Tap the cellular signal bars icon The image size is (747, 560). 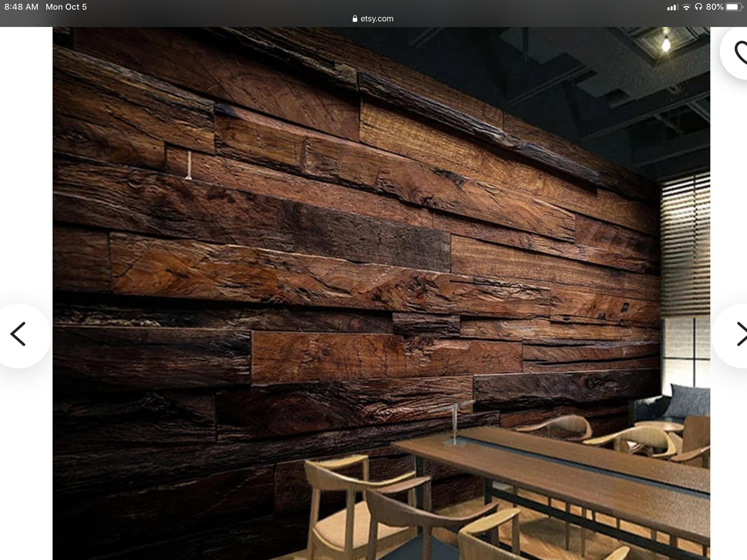672,7
